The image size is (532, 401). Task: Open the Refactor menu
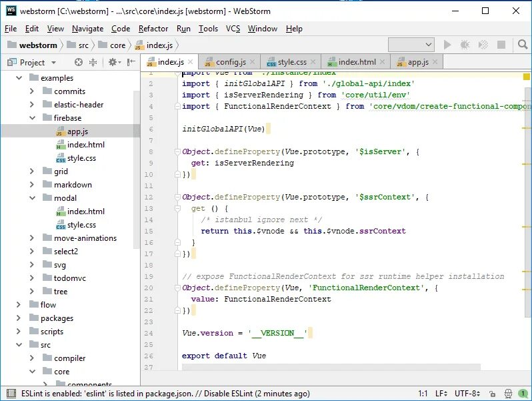tap(153, 29)
